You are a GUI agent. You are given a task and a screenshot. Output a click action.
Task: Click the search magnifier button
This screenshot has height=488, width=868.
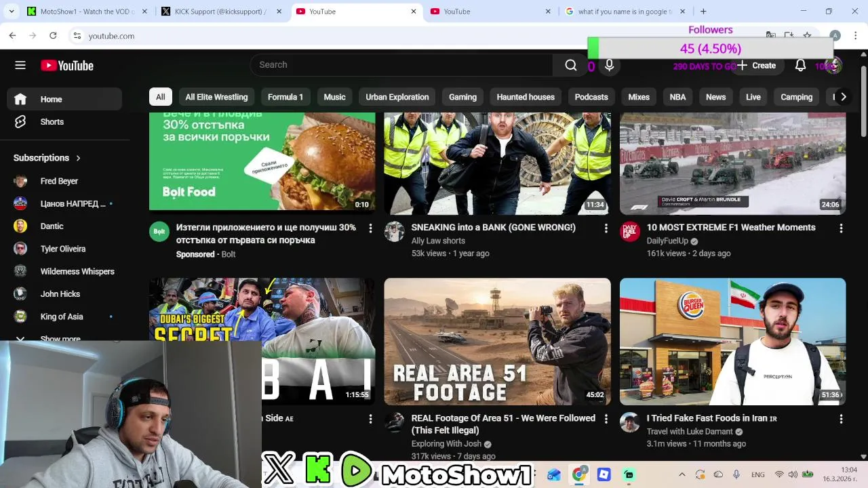[x=571, y=65]
